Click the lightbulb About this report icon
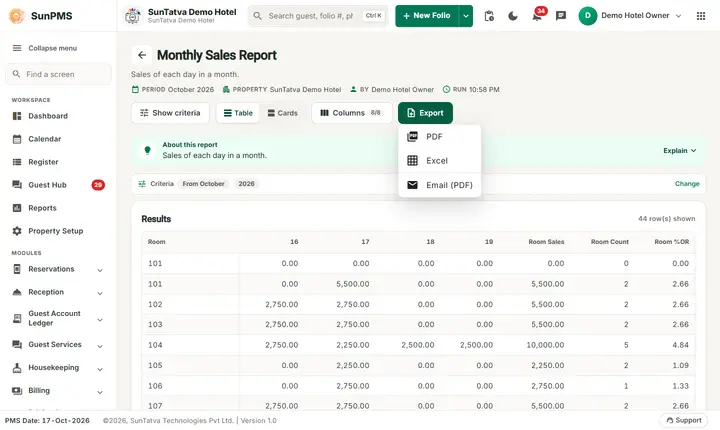 tap(147, 150)
